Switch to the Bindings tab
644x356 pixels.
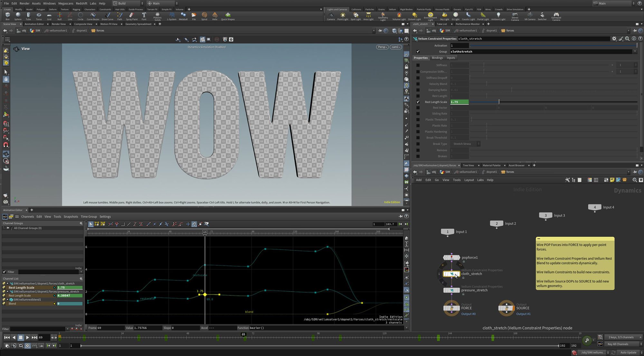tap(437, 58)
